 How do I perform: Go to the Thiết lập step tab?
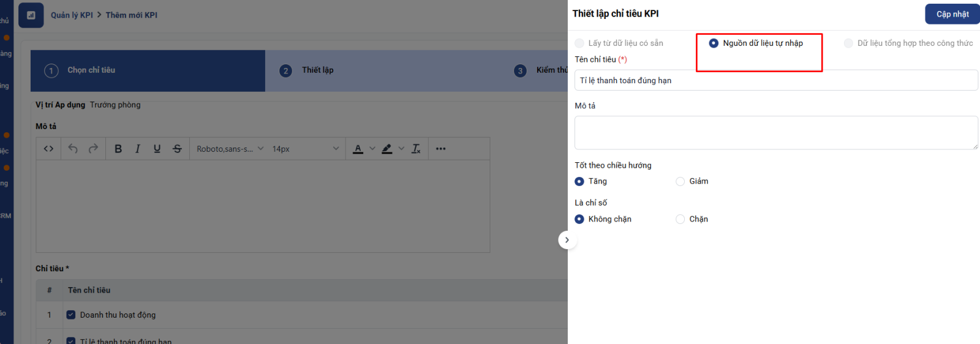click(x=317, y=70)
